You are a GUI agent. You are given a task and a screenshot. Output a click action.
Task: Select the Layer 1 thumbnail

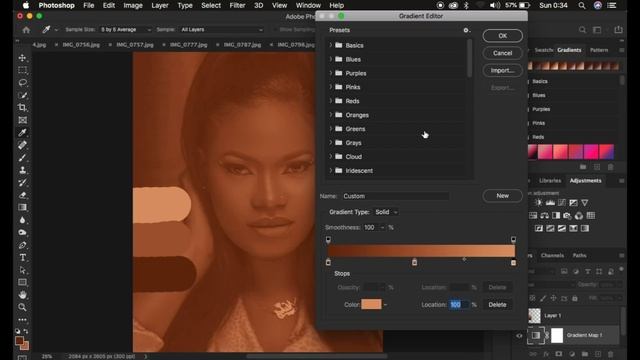(534, 316)
